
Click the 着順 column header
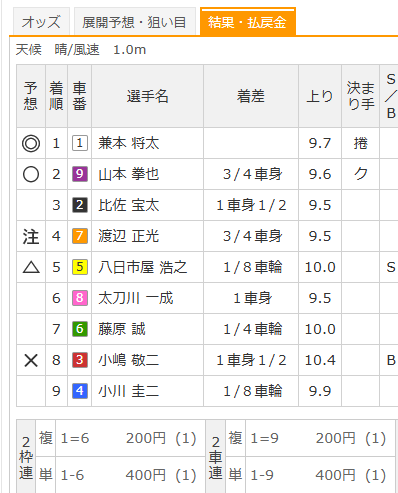pos(56,96)
